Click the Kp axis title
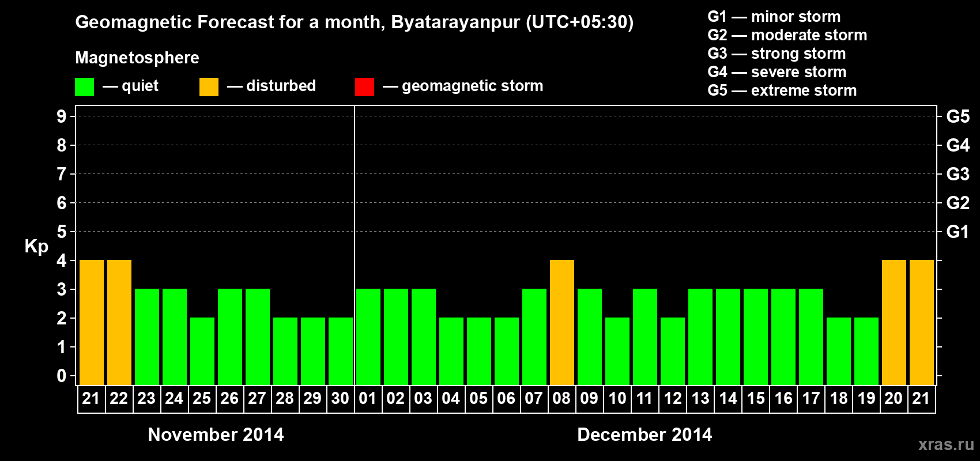The height and width of the screenshot is (461, 980). 36,247
